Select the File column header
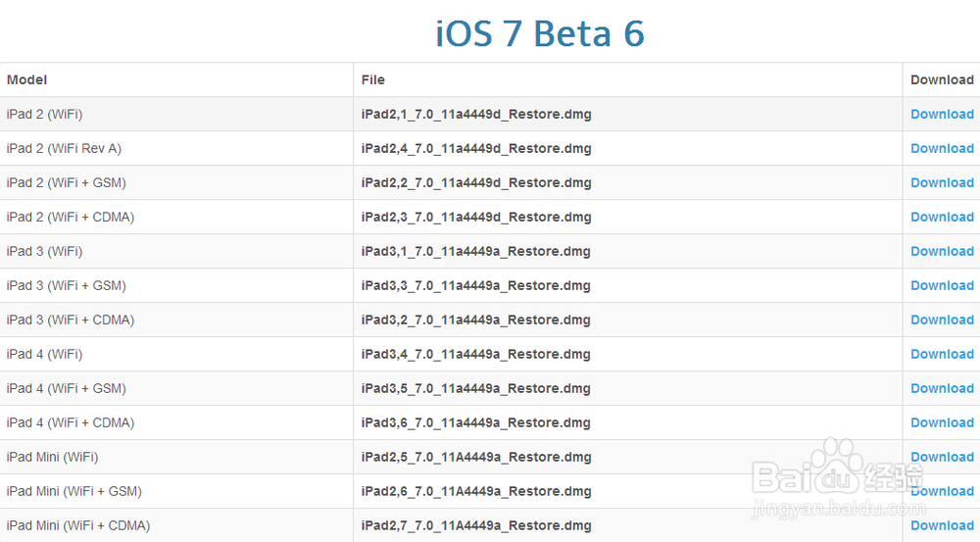This screenshot has height=542, width=980. point(373,80)
